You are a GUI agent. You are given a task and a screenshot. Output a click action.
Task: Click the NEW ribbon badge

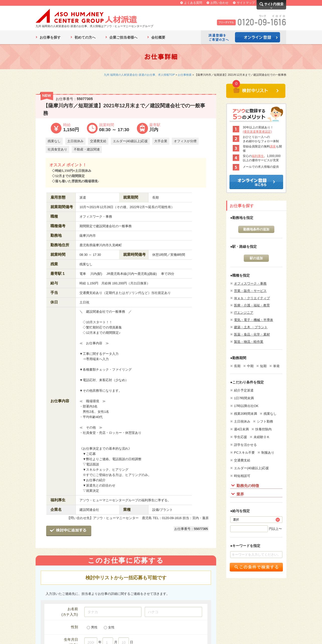point(47,96)
